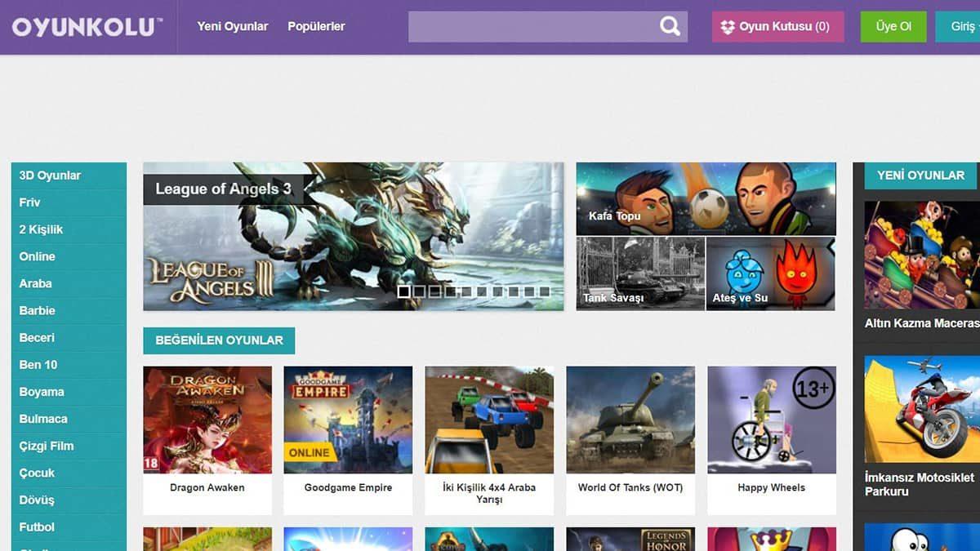
Task: Select the first slider pagination dot
Action: tap(403, 291)
